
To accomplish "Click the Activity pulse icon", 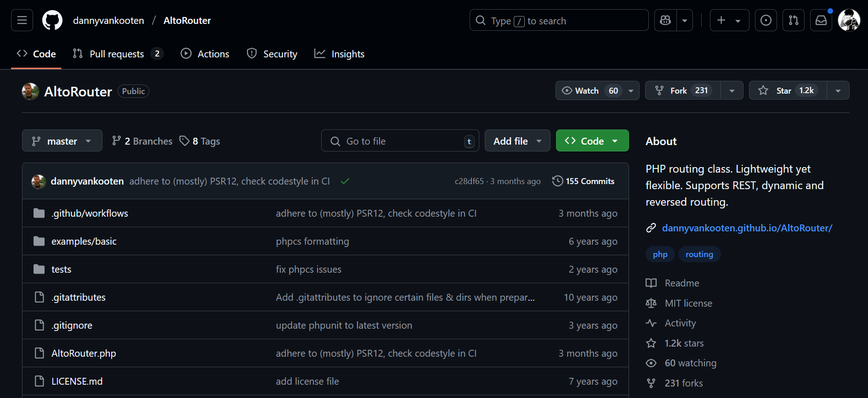I will (x=651, y=323).
